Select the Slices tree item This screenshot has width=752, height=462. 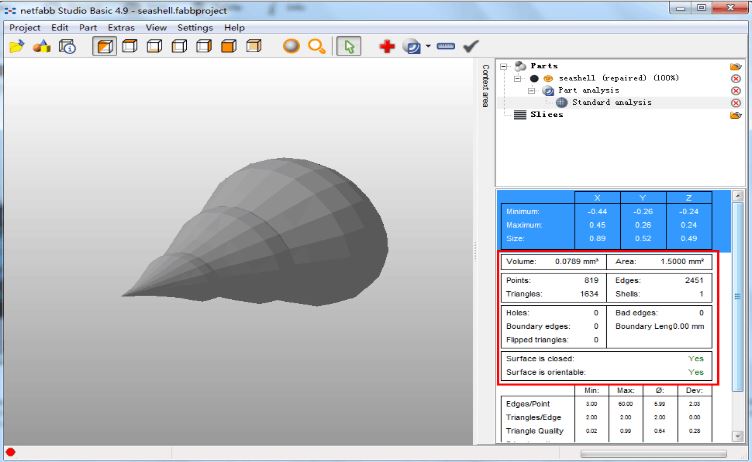[x=547, y=114]
